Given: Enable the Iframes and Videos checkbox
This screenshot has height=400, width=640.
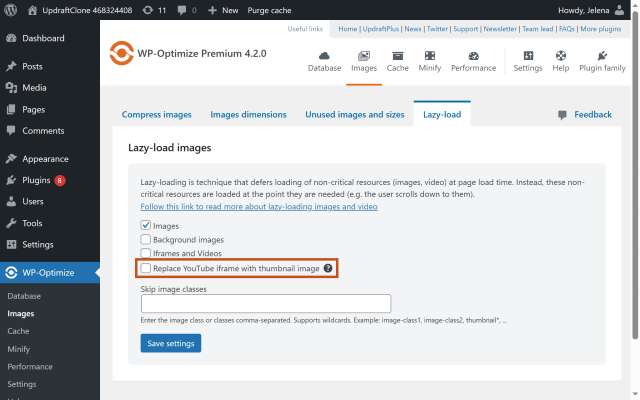Looking at the screenshot, I should [146, 253].
